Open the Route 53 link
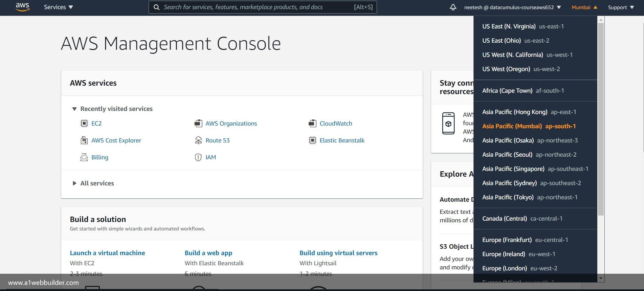The image size is (644, 291). coord(218,140)
